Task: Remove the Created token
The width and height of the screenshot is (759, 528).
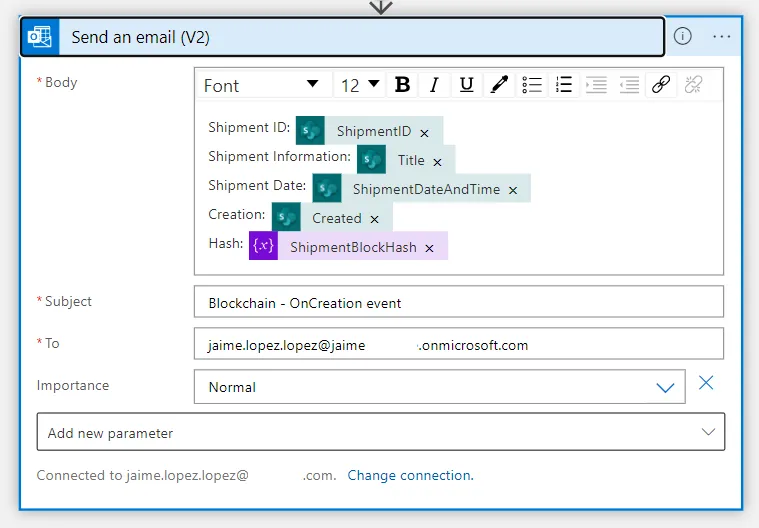Action: click(374, 220)
